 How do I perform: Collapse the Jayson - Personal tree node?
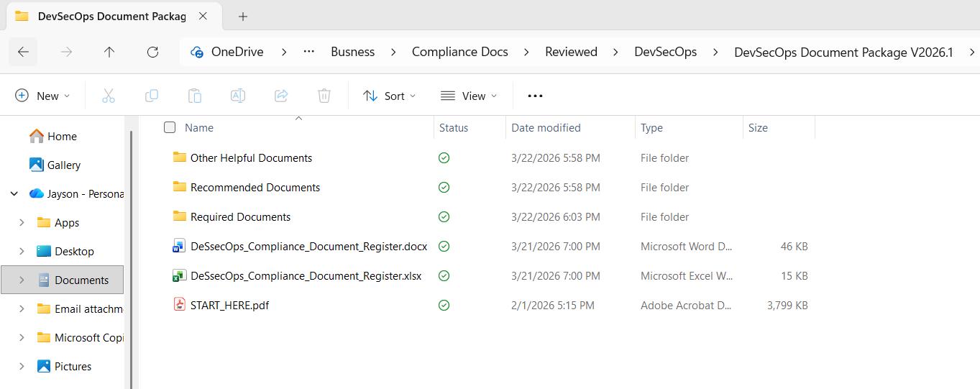tap(14, 193)
